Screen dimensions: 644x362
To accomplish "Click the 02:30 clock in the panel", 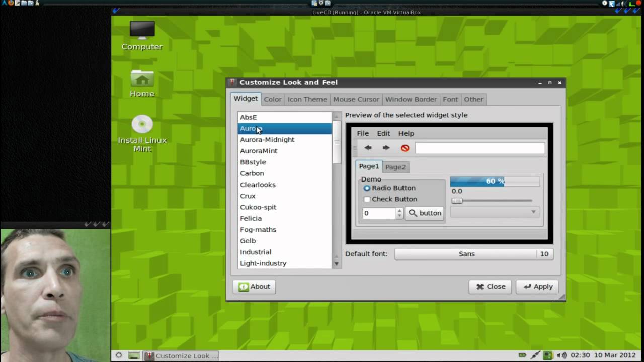I will coord(580,355).
